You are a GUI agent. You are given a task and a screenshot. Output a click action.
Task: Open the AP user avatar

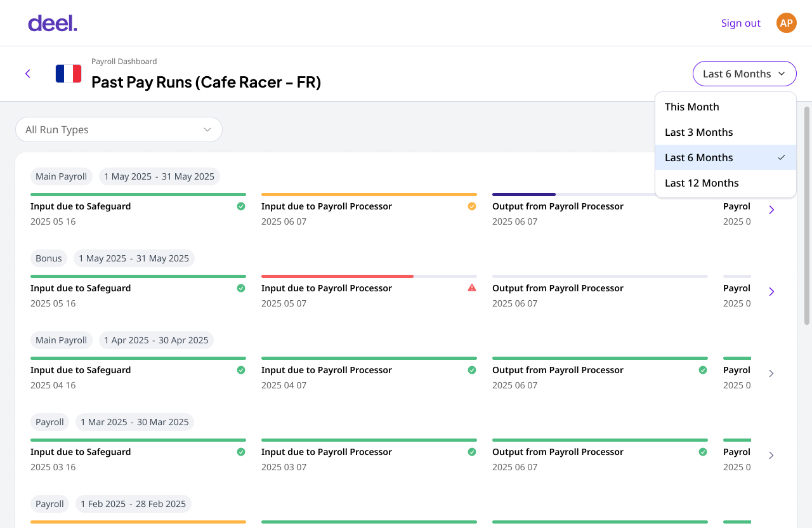pos(786,23)
